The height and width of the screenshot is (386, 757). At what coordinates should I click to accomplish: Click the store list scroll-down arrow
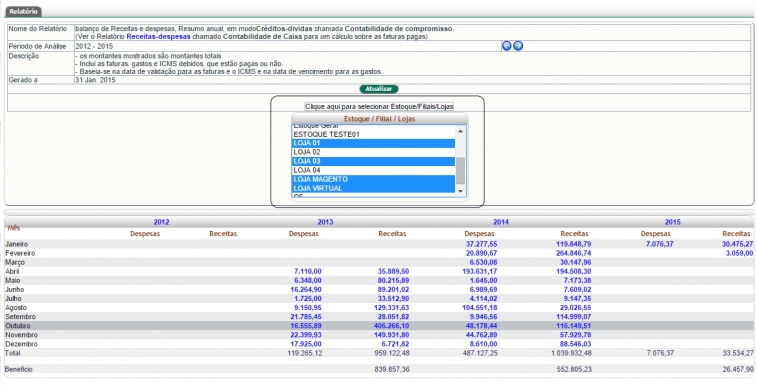460,191
